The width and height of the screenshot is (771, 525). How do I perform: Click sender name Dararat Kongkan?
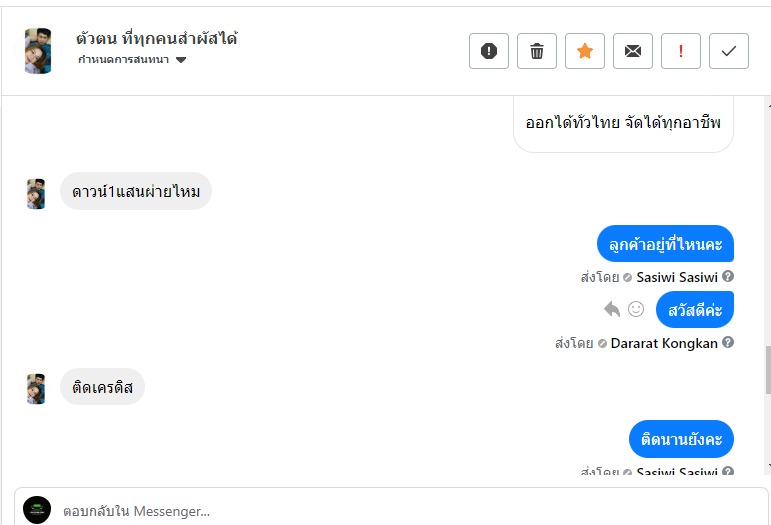coord(664,343)
